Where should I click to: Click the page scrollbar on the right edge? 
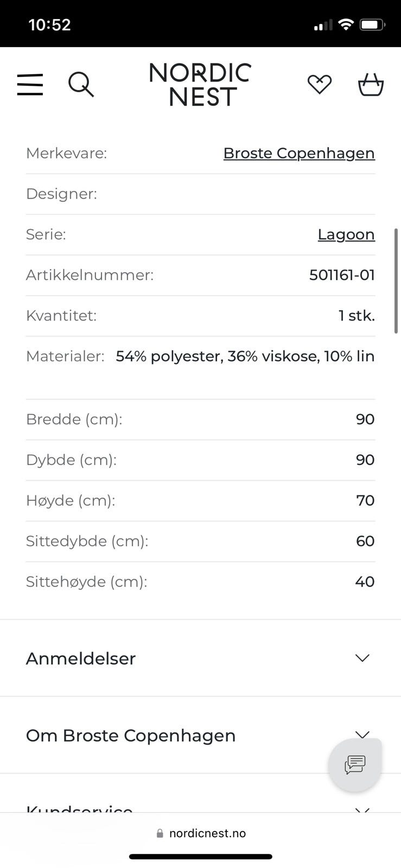coord(396,281)
